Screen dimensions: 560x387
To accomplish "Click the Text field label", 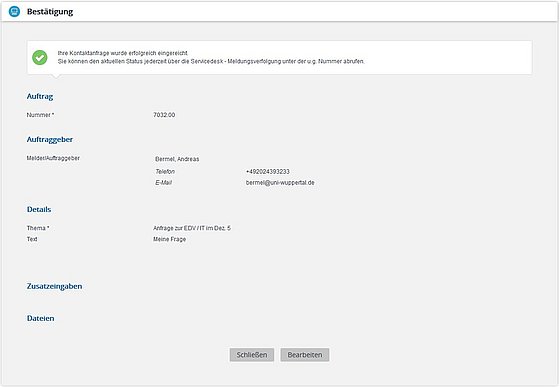I will click(32, 239).
